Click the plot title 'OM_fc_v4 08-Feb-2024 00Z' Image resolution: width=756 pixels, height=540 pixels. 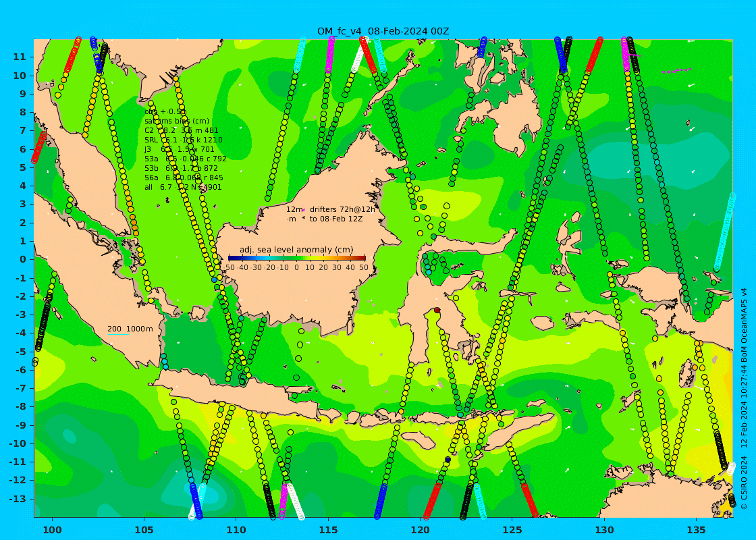[383, 31]
